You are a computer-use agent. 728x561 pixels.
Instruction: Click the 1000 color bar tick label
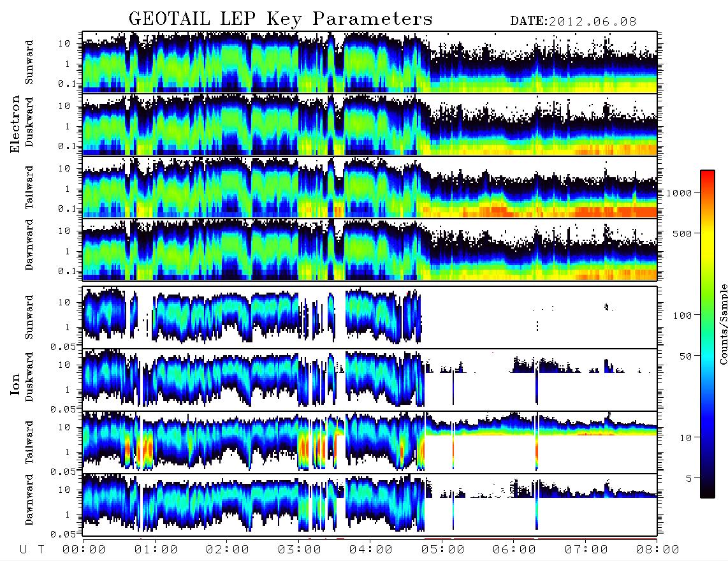[x=679, y=193]
